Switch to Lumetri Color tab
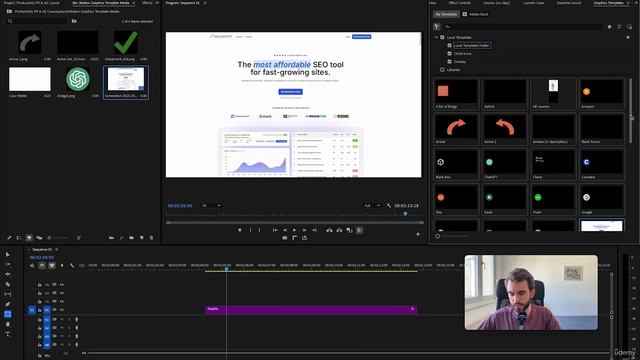The image size is (640, 360). point(533,3)
